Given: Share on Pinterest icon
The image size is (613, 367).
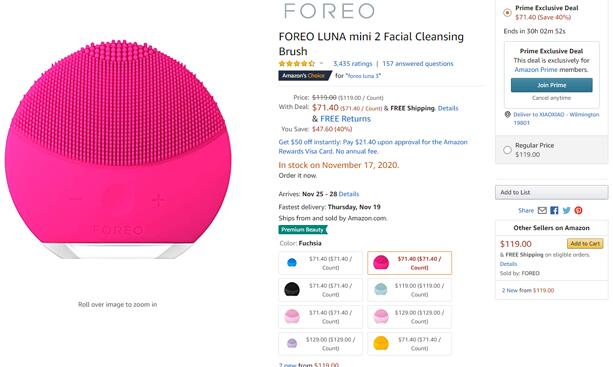Looking at the screenshot, I should (578, 211).
